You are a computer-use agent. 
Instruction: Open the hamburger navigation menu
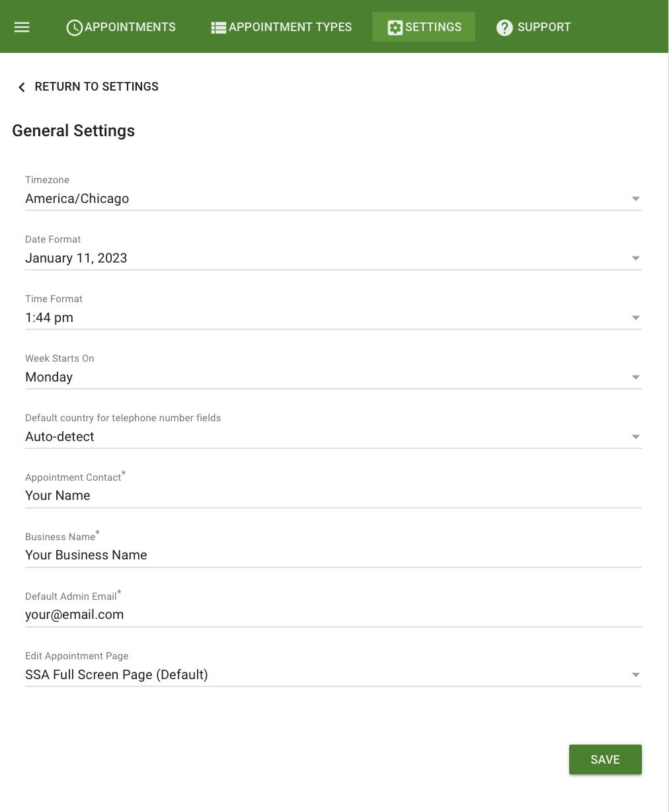22,26
